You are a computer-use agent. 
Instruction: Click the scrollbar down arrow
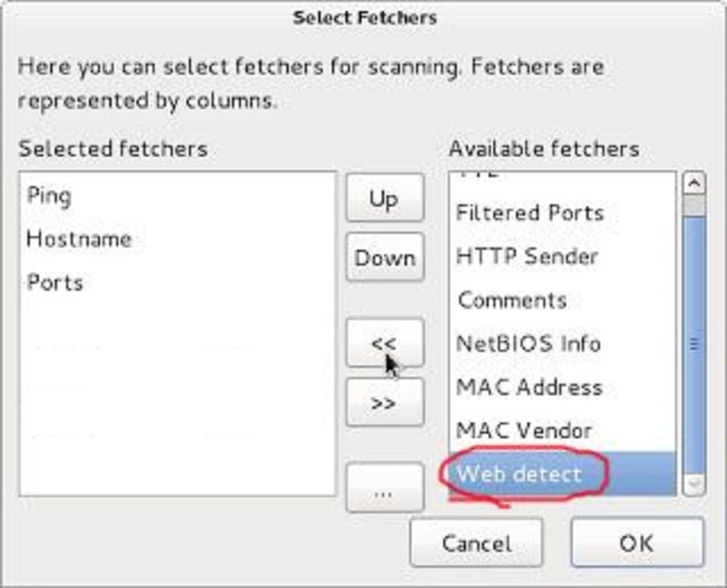[694, 485]
